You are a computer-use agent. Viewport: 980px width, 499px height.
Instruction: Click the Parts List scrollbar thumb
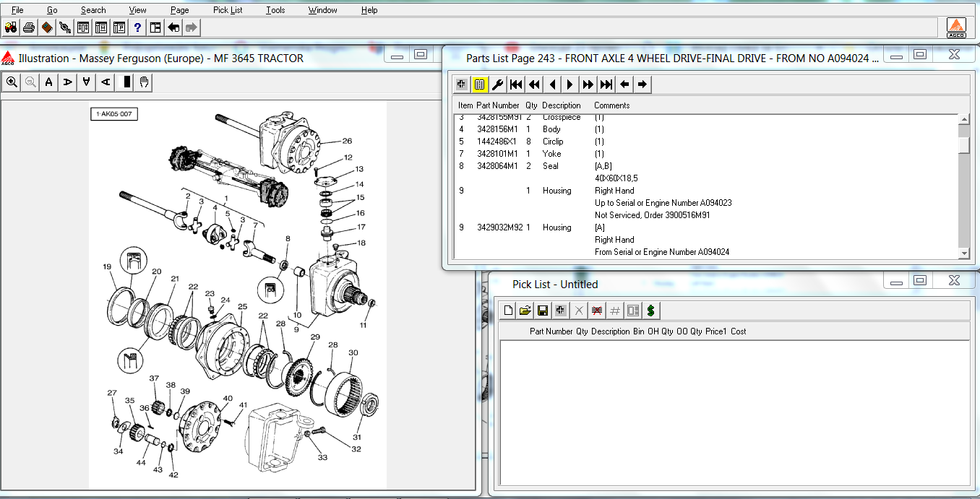pos(964,145)
